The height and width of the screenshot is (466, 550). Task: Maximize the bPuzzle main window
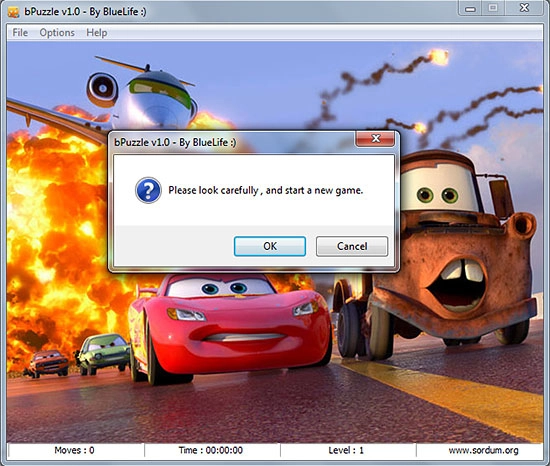point(493,8)
